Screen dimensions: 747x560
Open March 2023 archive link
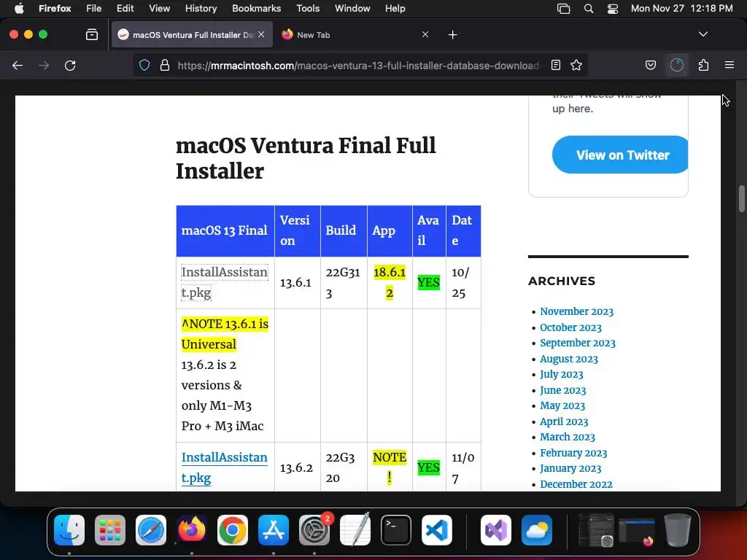pyautogui.click(x=568, y=437)
